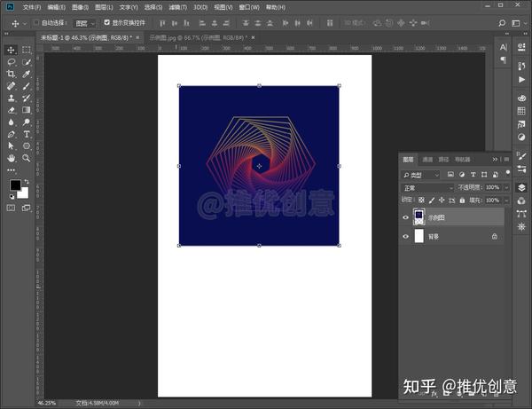532x409 pixels.
Task: Click the Play actions panel icon
Action: click(x=521, y=80)
